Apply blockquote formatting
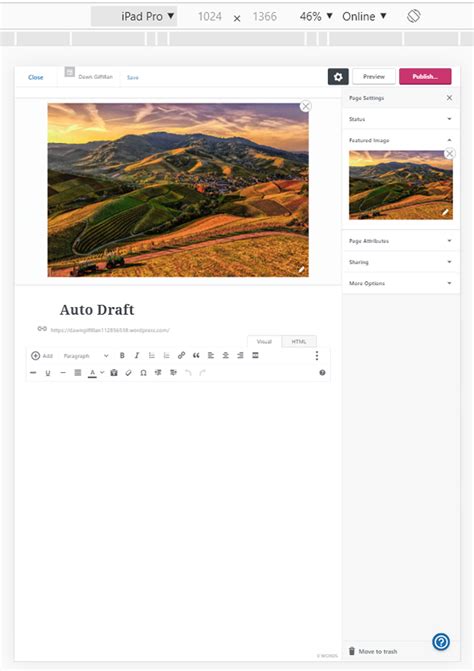The height and width of the screenshot is (671, 474). [x=196, y=356]
